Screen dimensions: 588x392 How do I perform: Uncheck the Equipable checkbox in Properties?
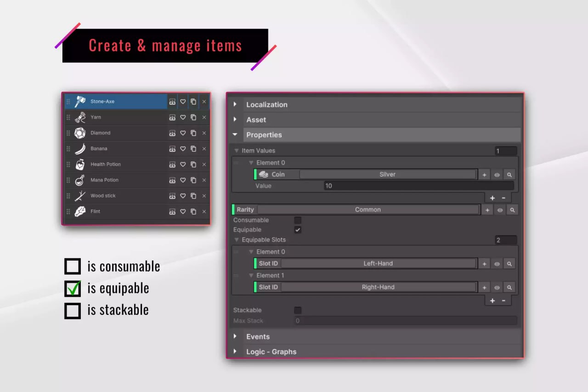298,230
